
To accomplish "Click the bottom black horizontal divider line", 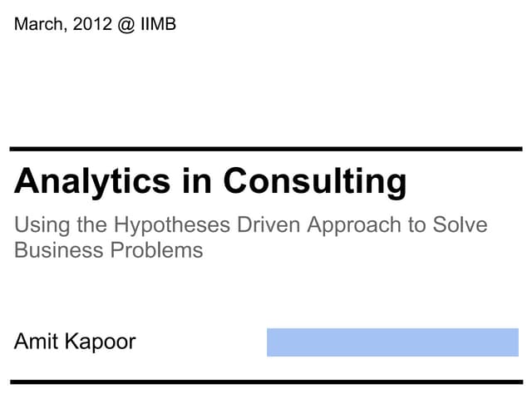I will click(266, 381).
